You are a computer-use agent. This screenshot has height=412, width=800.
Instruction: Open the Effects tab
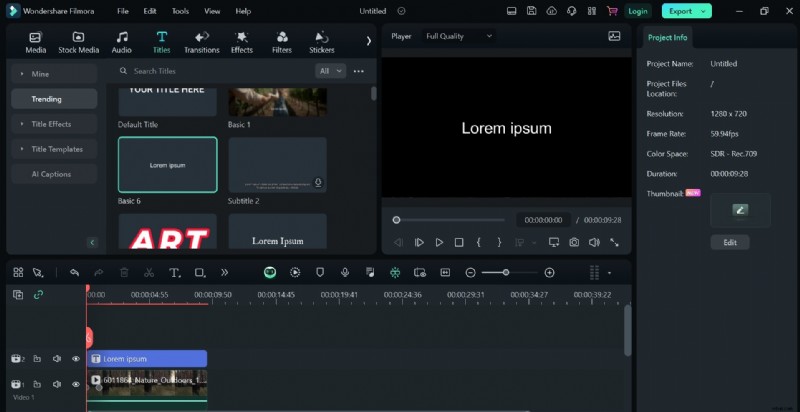pyautogui.click(x=241, y=42)
